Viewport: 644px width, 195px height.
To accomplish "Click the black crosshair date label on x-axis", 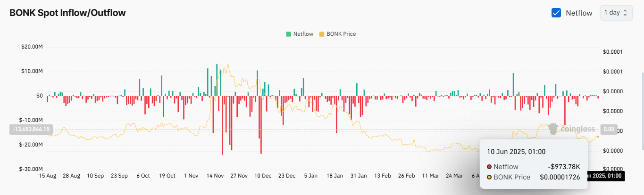I will 606,176.
